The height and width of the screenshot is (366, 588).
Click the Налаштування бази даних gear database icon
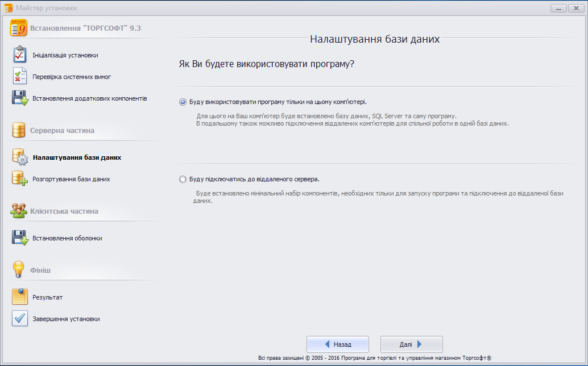20,157
